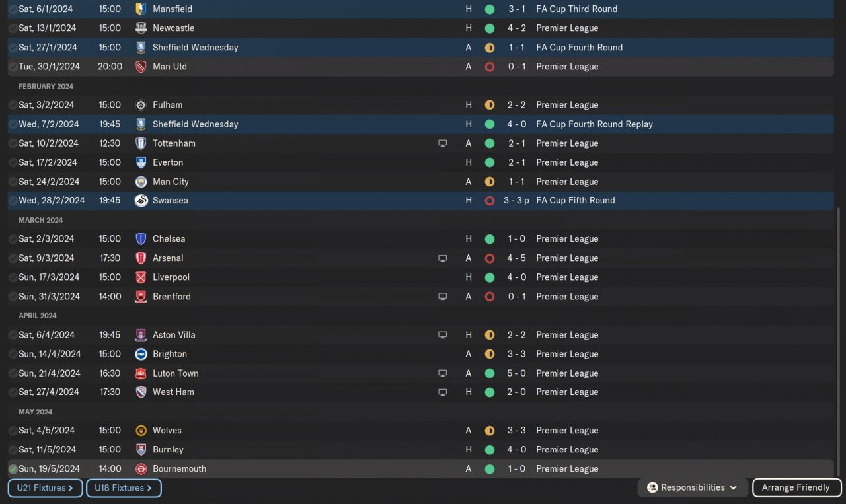Image resolution: width=846 pixels, height=504 pixels.
Task: Toggle the check circle beside Chelsea fixture
Action: [x=13, y=239]
